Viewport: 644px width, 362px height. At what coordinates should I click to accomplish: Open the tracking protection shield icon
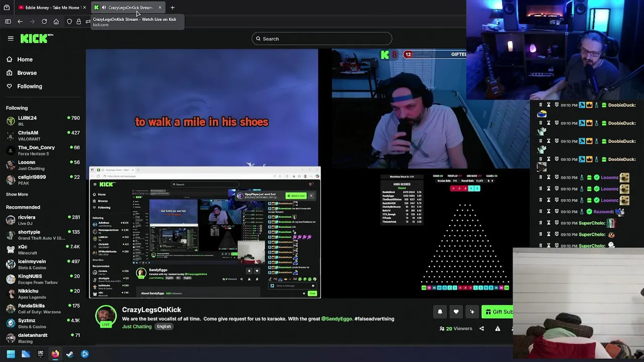[x=69, y=22]
